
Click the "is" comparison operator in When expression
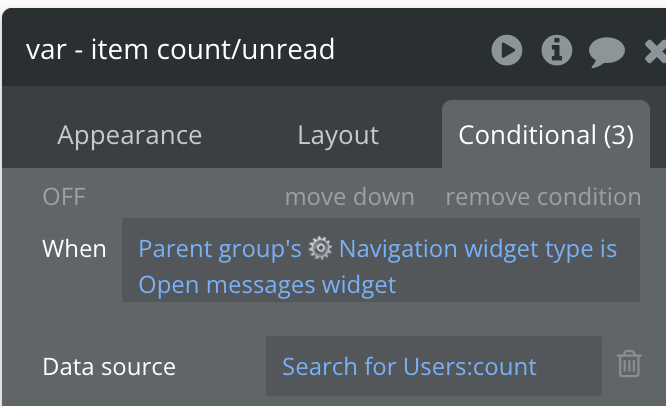608,249
